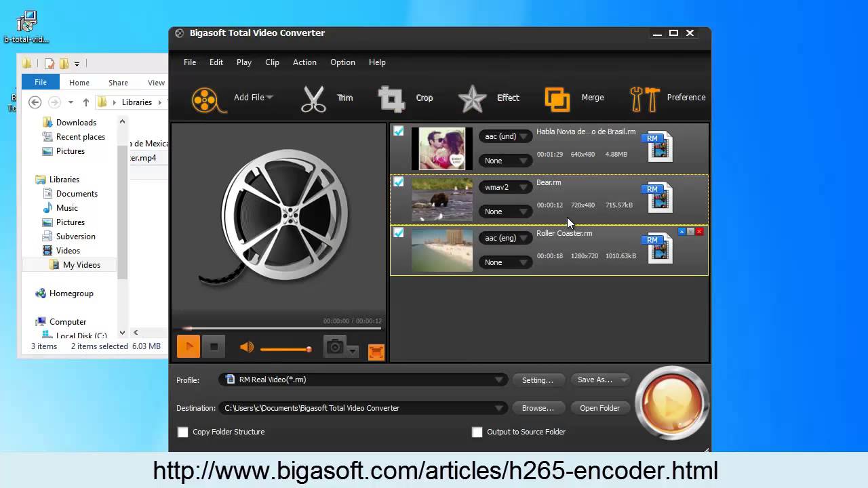Move Roller Coaster.rm up with blue arrow
The image size is (868, 488).
(682, 232)
